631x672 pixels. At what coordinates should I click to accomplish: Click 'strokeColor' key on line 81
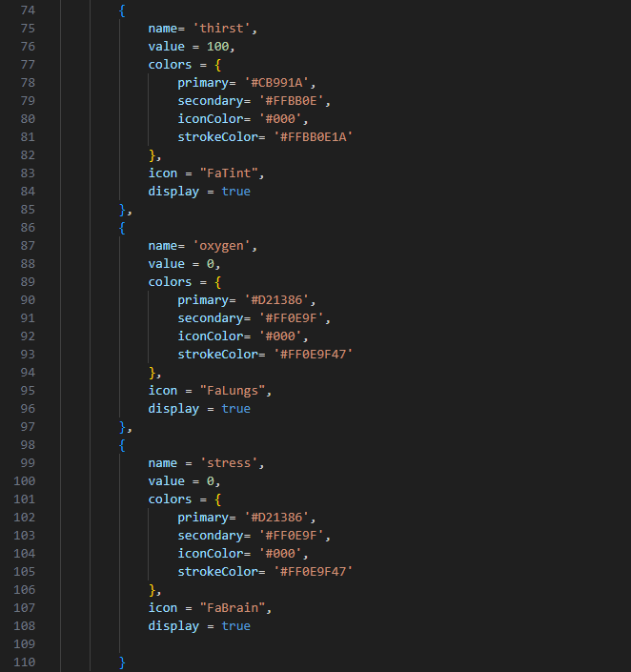[217, 136]
